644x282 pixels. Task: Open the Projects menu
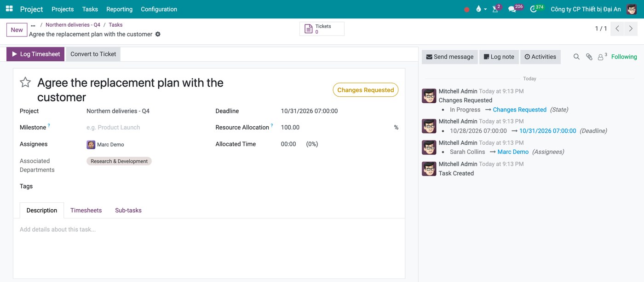pyautogui.click(x=63, y=9)
